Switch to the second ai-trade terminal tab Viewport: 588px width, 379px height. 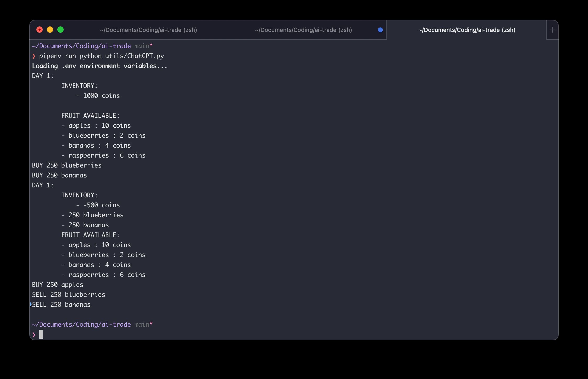303,30
